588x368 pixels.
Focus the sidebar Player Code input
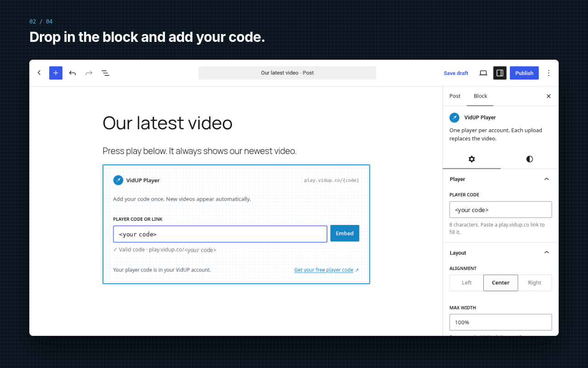pyautogui.click(x=501, y=210)
